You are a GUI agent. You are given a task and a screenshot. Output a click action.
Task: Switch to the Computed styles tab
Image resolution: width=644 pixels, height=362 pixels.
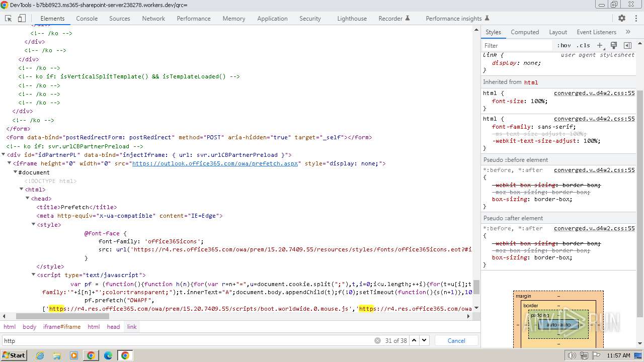[525, 32]
